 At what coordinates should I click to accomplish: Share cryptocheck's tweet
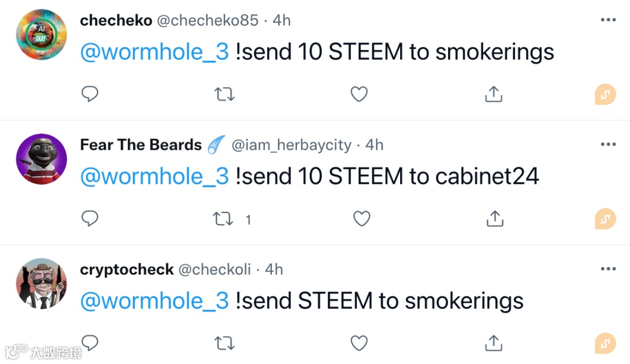pyautogui.click(x=494, y=342)
